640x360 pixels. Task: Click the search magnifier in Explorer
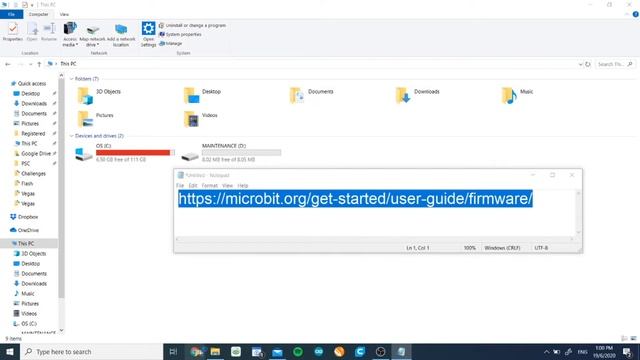(630, 64)
